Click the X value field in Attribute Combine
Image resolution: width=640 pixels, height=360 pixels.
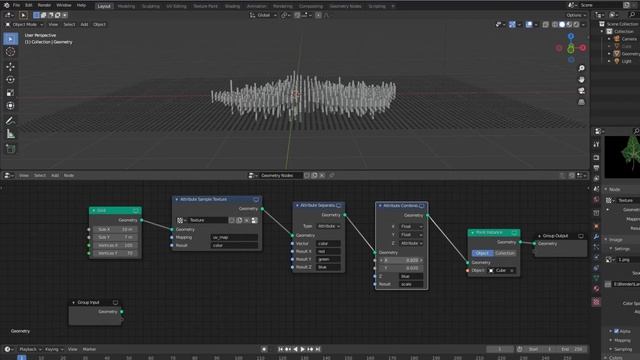pyautogui.click(x=402, y=260)
